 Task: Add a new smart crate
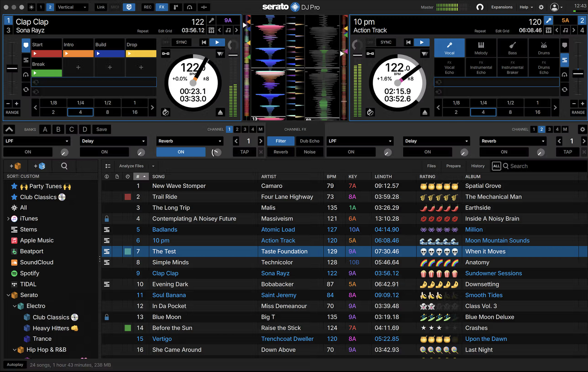point(39,166)
